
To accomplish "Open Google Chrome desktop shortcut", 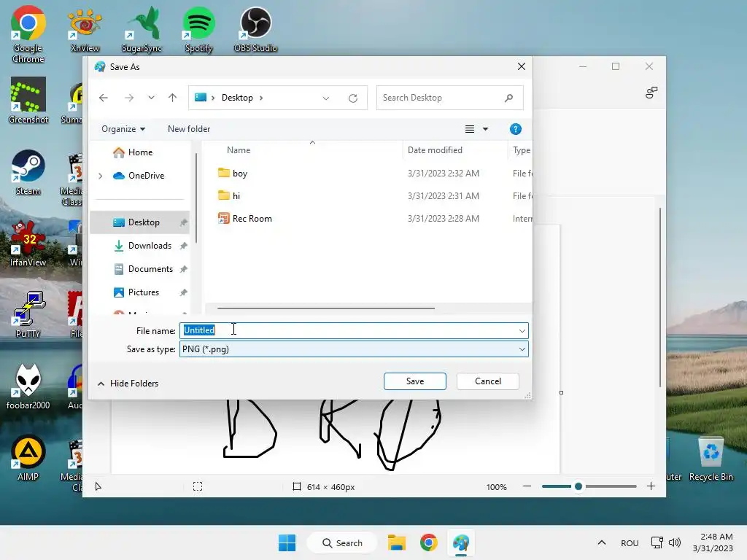I will [28, 34].
